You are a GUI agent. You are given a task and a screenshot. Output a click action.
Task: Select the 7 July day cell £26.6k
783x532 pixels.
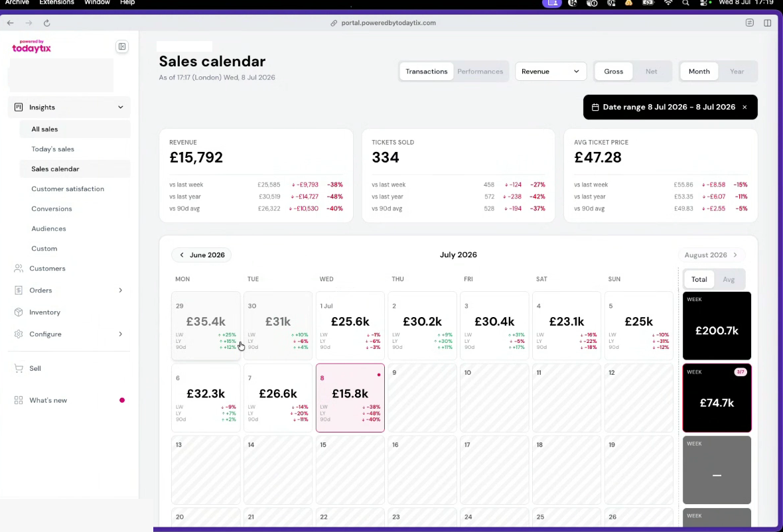point(277,398)
